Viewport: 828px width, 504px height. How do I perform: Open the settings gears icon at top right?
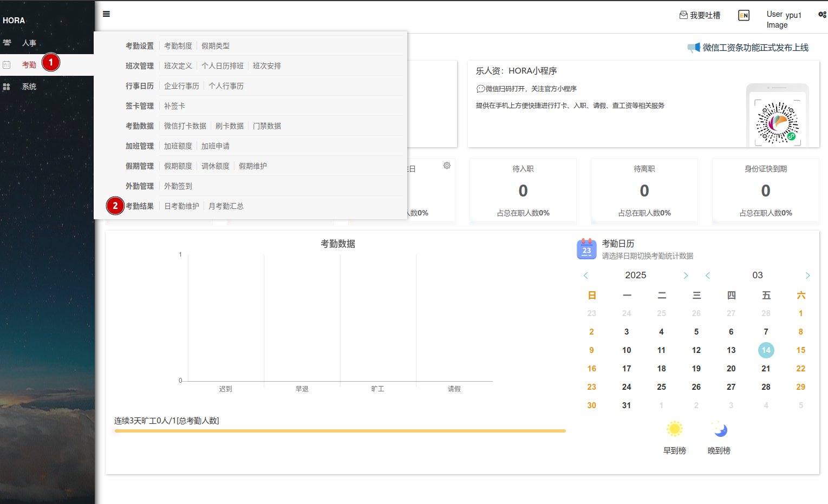point(822,15)
